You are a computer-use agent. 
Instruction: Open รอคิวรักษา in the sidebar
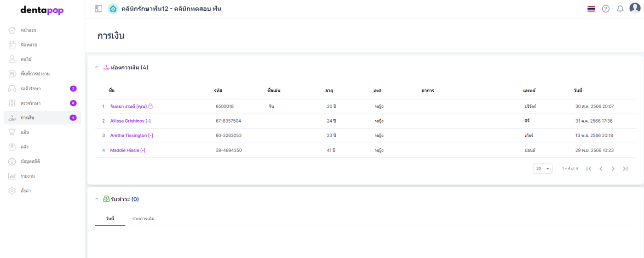click(42, 88)
